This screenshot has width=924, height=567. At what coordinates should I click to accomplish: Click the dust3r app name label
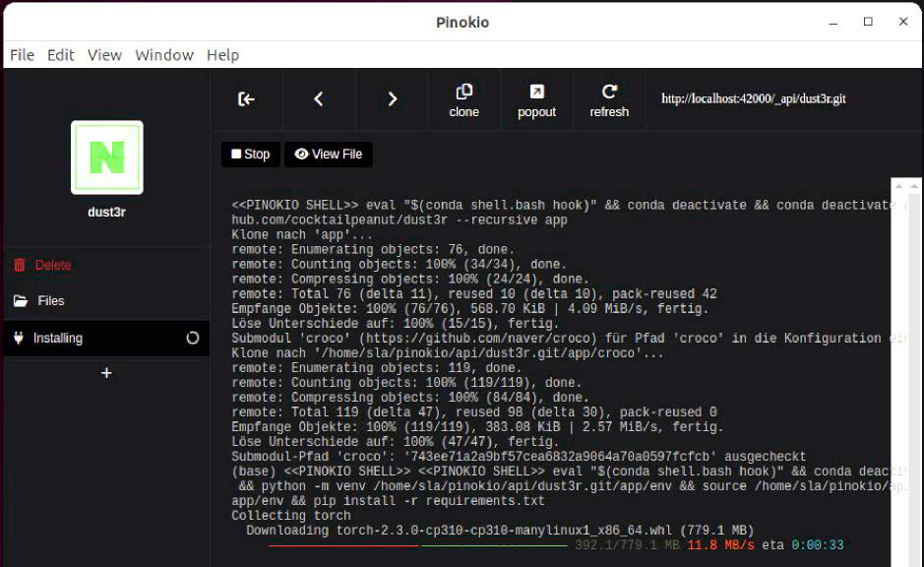tap(106, 213)
